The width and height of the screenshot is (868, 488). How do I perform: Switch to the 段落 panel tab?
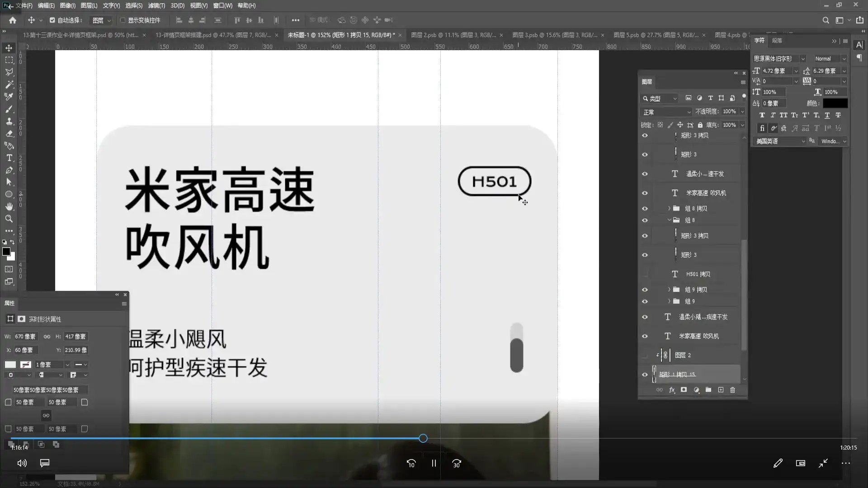[x=776, y=40]
